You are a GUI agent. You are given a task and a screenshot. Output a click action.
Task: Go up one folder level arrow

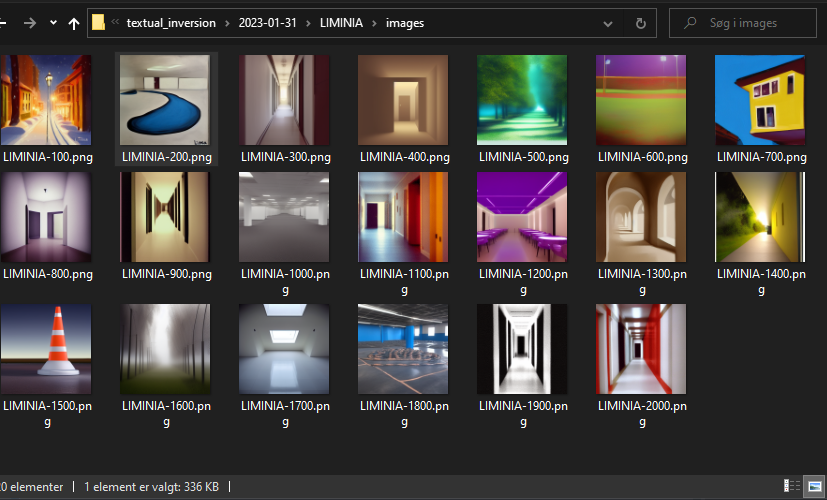pyautogui.click(x=74, y=23)
